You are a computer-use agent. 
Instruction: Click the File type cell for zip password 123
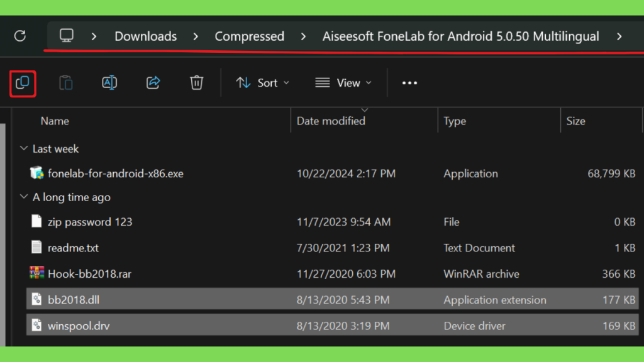coord(452,222)
